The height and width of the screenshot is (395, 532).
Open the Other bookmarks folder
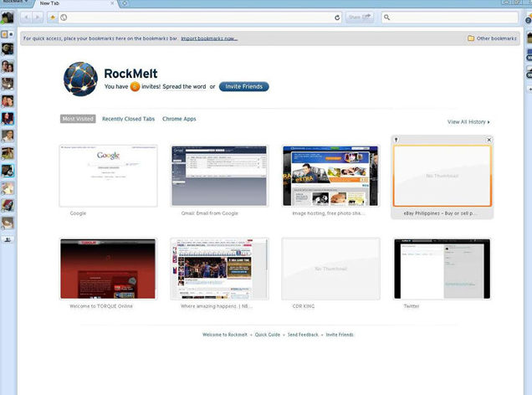[492, 38]
